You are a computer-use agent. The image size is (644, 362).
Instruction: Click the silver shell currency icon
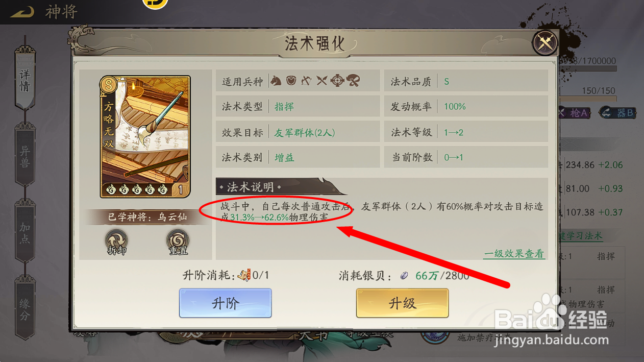[x=403, y=276]
